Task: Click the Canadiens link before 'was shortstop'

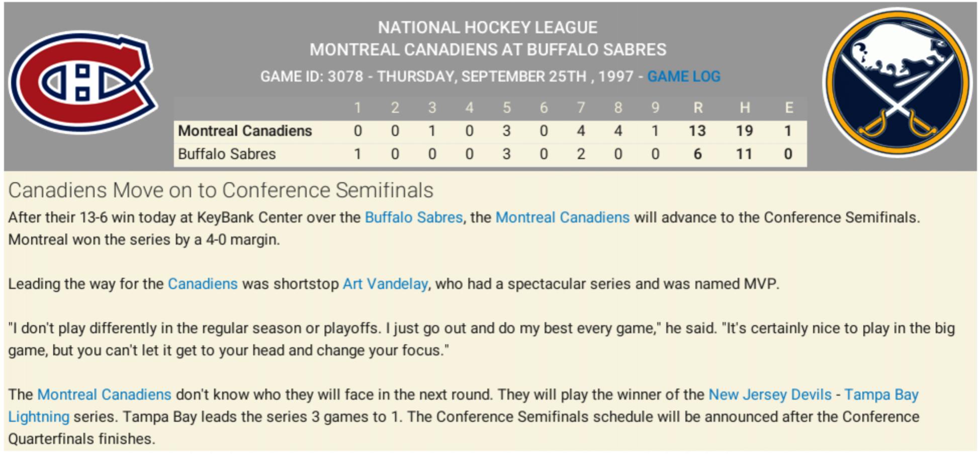Action: pos(202,284)
